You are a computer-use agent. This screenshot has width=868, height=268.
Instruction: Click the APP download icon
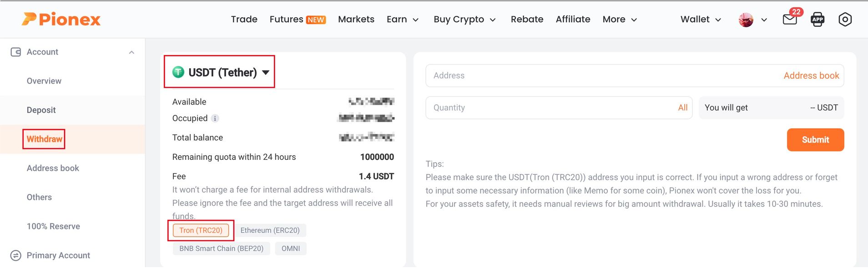tap(818, 20)
